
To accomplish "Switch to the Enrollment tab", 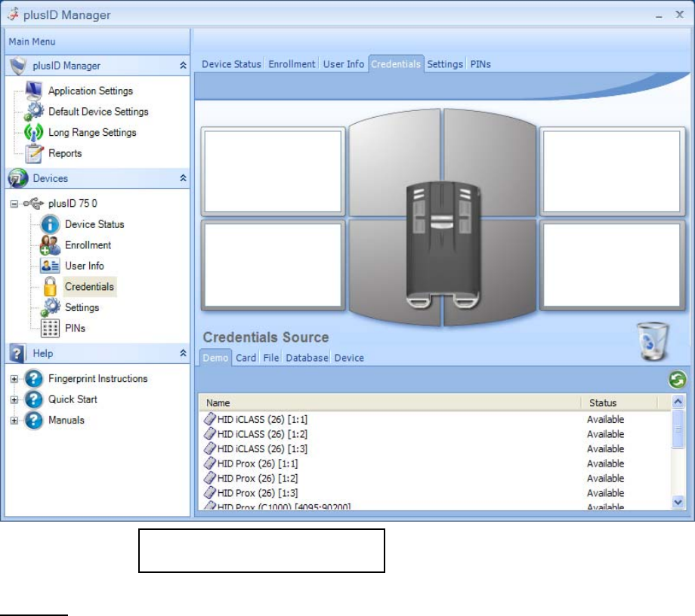I will click(x=292, y=64).
